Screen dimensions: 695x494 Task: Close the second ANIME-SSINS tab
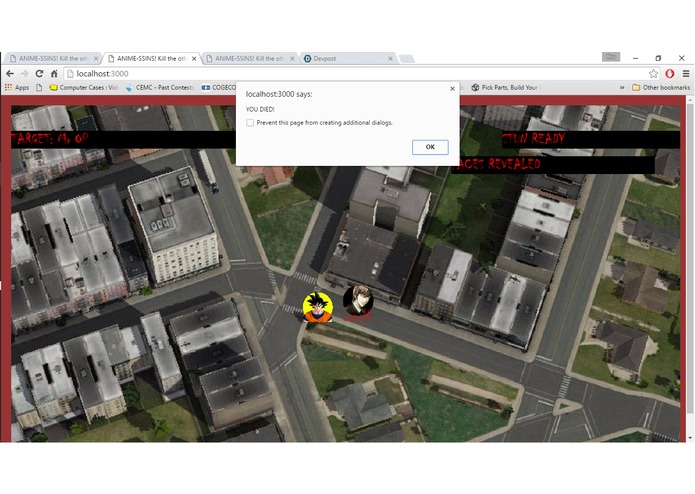pyautogui.click(x=194, y=58)
